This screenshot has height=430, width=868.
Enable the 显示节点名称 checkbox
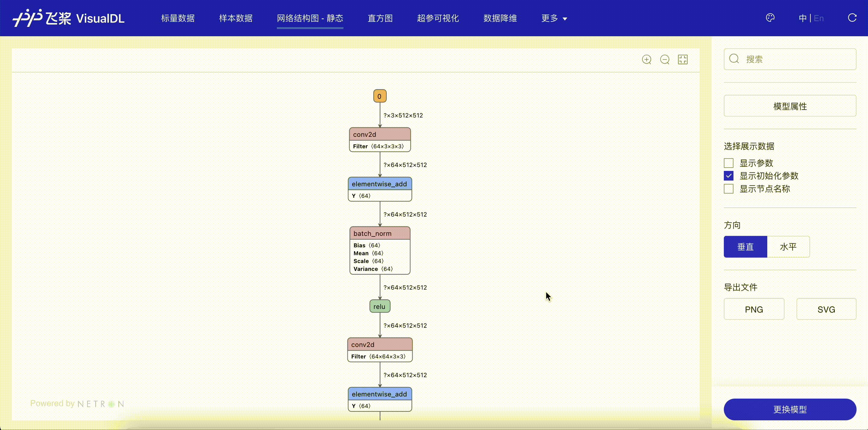point(728,189)
